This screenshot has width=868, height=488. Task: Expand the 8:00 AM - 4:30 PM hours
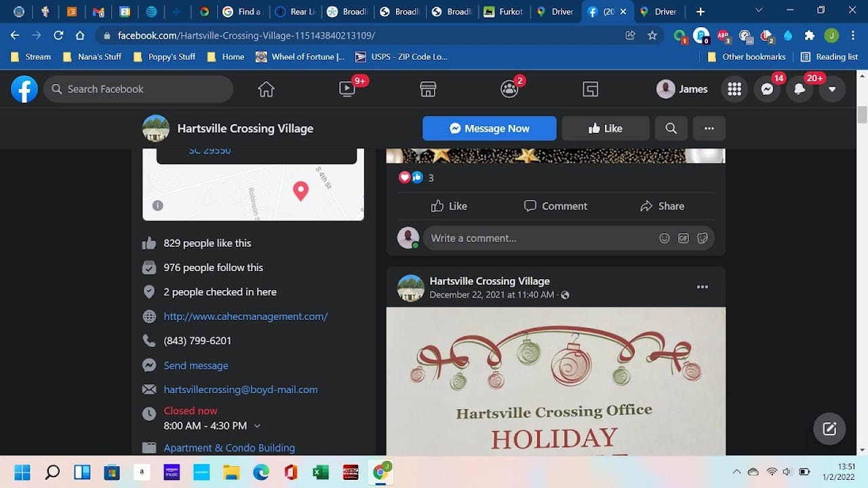tap(257, 426)
